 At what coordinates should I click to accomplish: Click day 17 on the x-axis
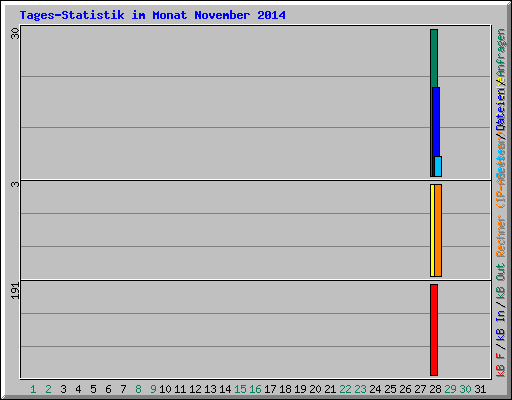270,389
